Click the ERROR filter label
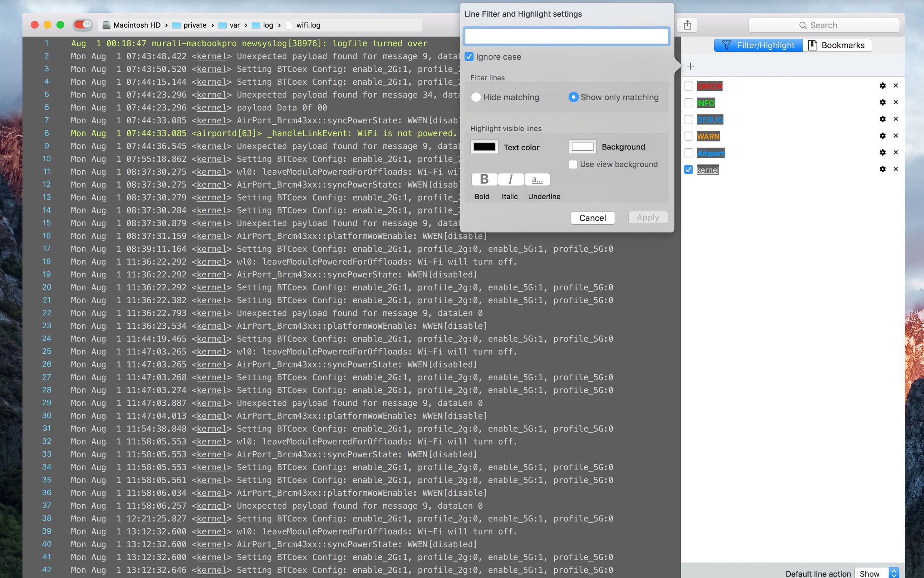Viewport: 924px width, 578px height. point(709,86)
